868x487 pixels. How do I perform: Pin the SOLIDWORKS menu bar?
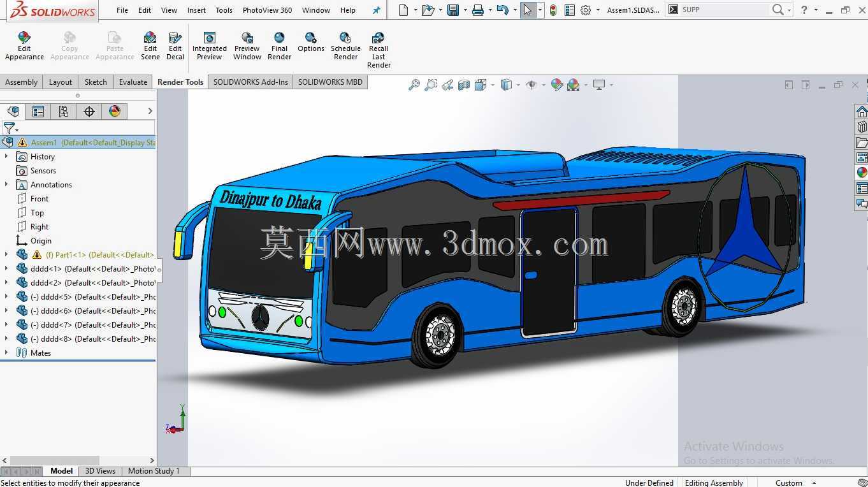pos(376,10)
